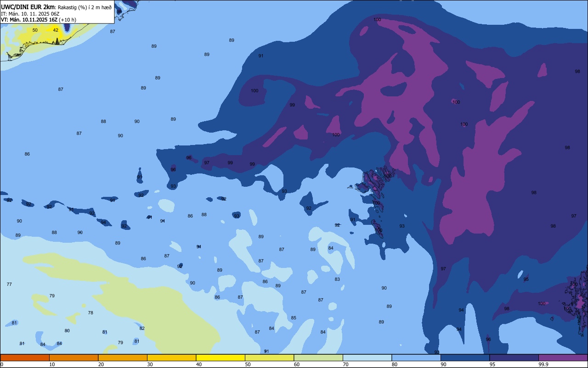Select the 95–99.9 dark indigo legend segment
Screen dimensions: 588x368
coord(514,357)
